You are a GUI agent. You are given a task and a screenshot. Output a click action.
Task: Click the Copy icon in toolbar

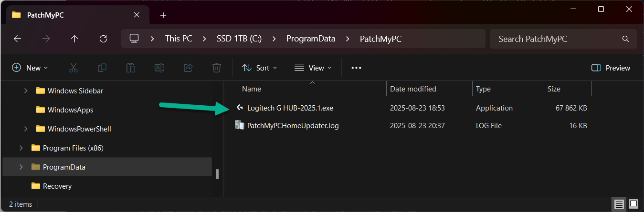102,68
